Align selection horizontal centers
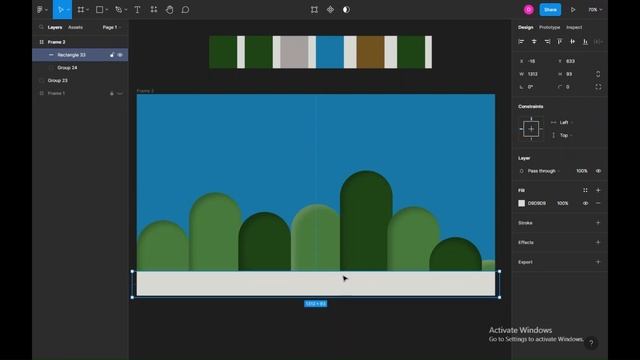Screen dimensions: 640x360 [534, 42]
